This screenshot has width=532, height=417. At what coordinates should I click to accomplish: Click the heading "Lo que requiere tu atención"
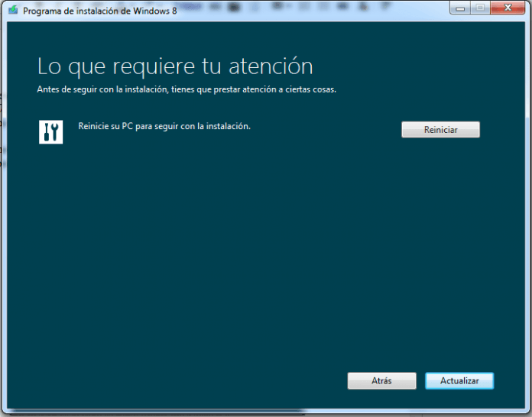175,66
